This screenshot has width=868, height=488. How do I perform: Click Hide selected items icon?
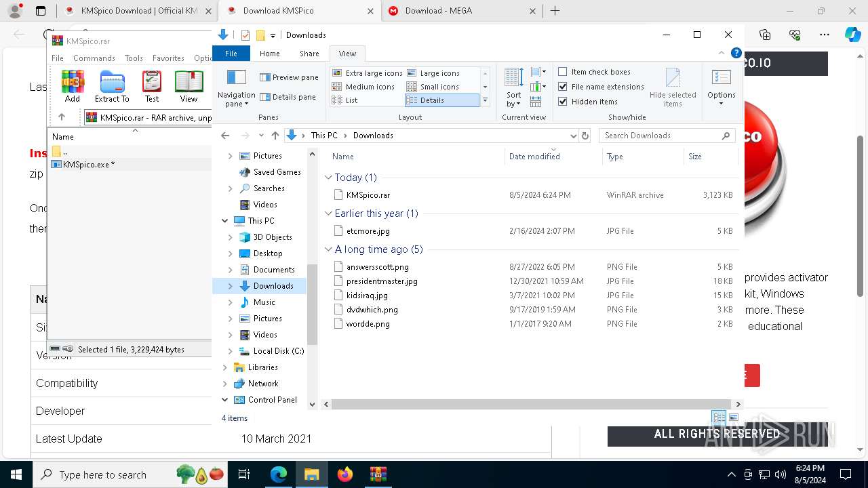click(x=673, y=87)
